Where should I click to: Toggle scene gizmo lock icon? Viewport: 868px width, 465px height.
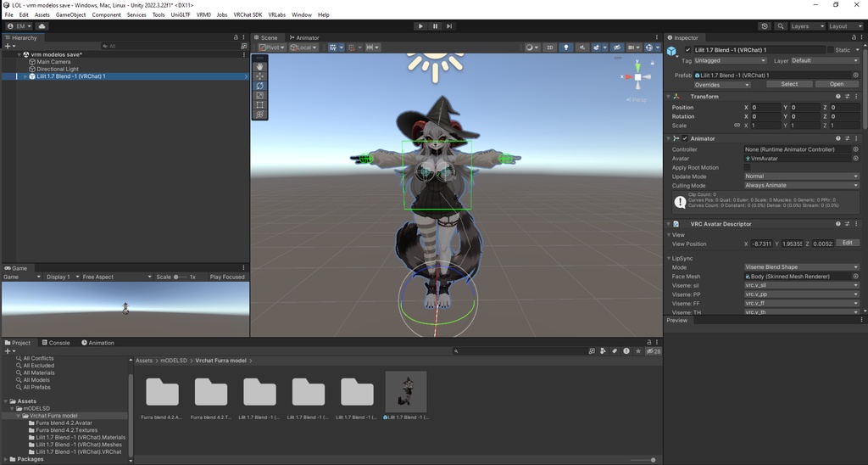tap(653, 63)
